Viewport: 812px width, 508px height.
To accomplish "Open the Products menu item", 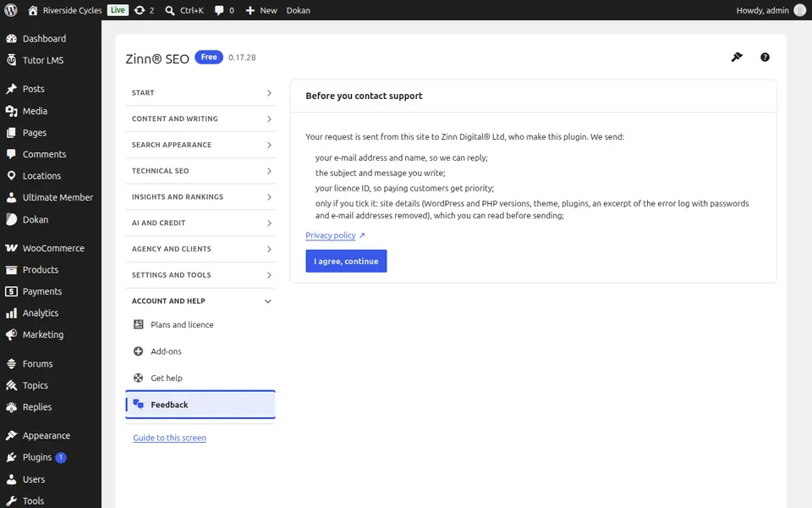I will click(x=51, y=269).
